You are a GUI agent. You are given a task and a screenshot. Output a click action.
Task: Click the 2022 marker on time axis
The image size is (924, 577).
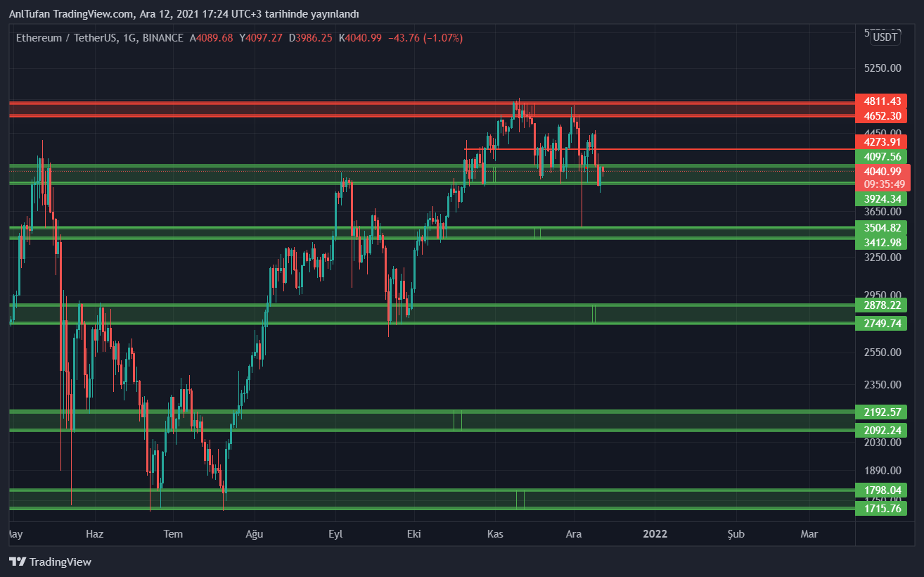pyautogui.click(x=655, y=534)
